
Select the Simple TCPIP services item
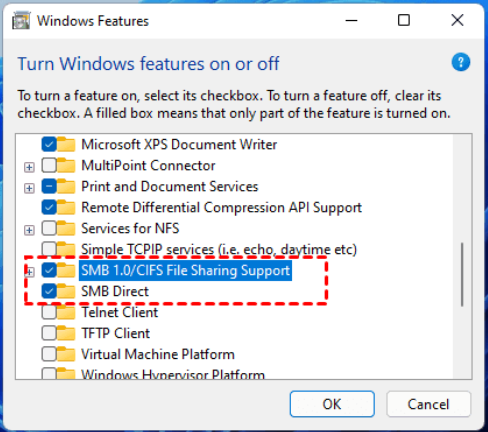coord(219,249)
